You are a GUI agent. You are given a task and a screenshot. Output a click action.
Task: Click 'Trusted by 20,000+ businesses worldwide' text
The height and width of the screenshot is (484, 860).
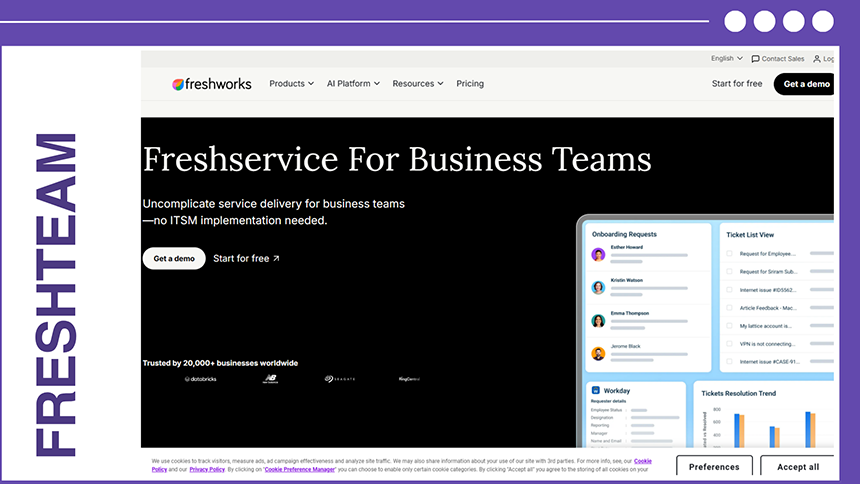pyautogui.click(x=220, y=363)
